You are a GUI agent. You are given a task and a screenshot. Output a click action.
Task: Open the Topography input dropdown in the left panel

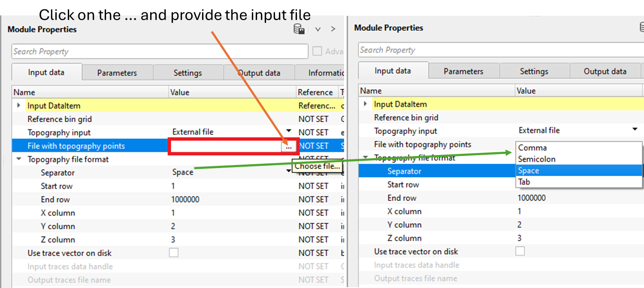pyautogui.click(x=288, y=131)
